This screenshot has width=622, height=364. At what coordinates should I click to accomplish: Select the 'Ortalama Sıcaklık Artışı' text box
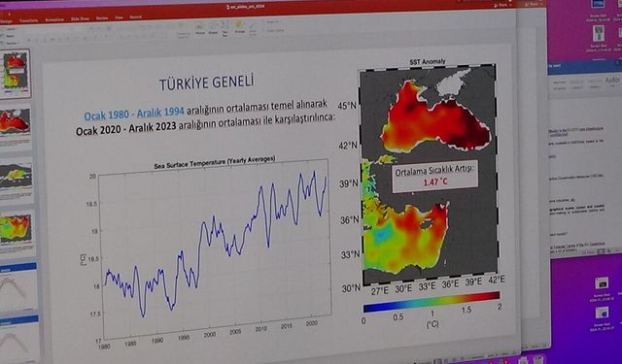(x=434, y=177)
